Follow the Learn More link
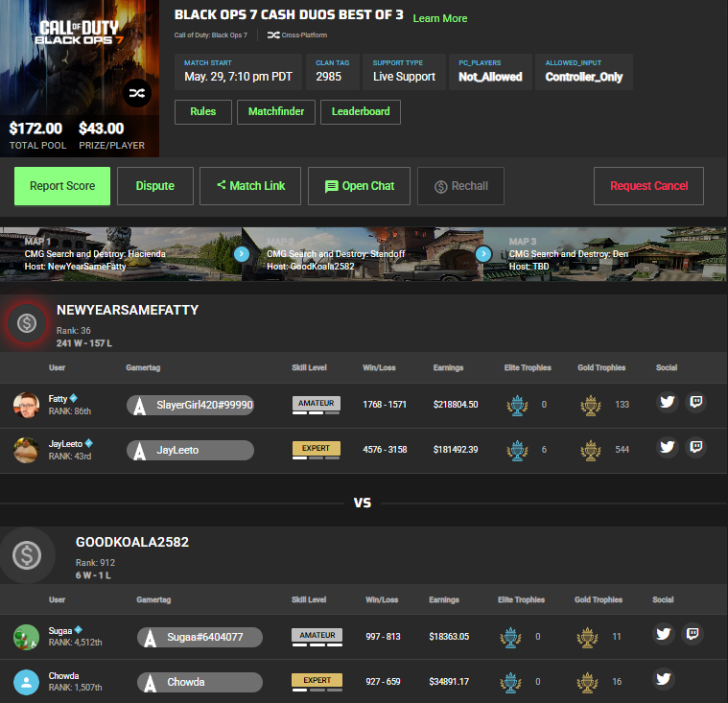 [x=440, y=18]
